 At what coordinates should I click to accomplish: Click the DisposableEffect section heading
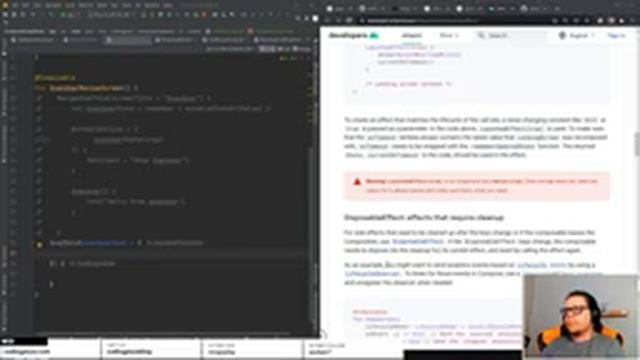pyautogui.click(x=424, y=218)
